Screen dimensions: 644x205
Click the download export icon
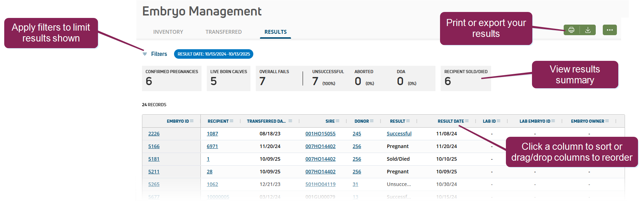click(588, 30)
